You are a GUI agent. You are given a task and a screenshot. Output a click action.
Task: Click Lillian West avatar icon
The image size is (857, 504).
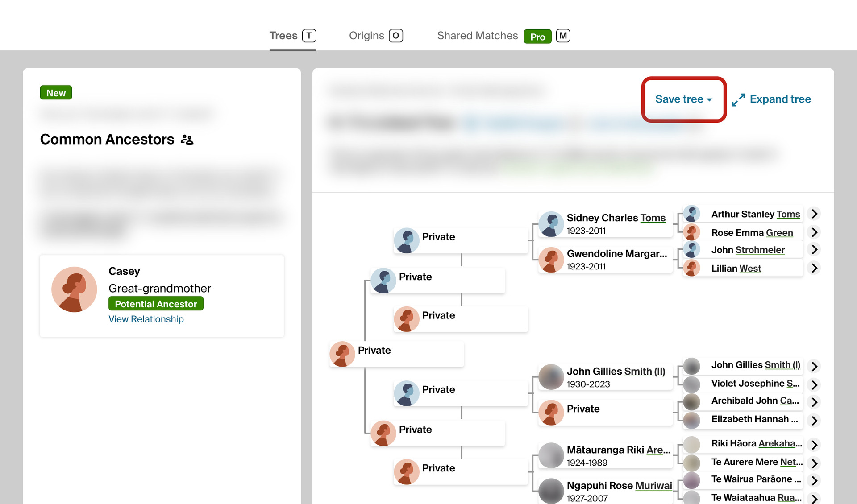691,268
